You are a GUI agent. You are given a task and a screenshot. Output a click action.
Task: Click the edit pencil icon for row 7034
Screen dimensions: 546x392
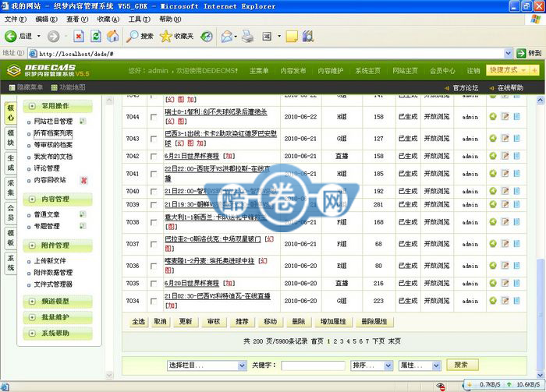tap(505, 301)
